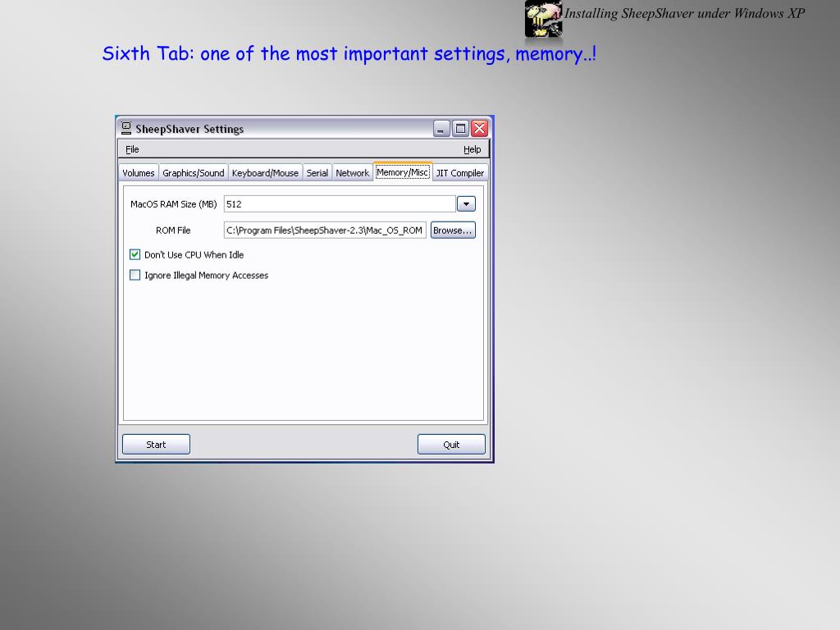
Task: Maximize the SheepShaver Settings window
Action: (460, 129)
